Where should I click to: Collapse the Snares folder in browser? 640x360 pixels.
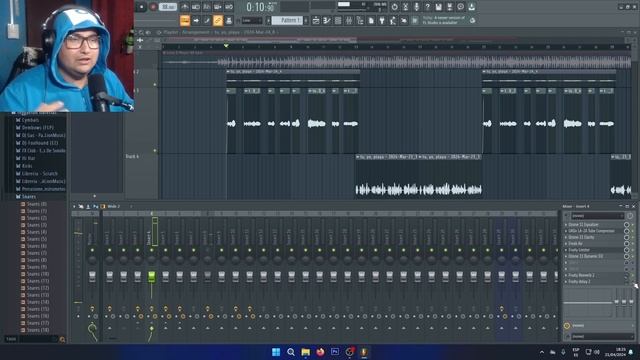pos(29,196)
